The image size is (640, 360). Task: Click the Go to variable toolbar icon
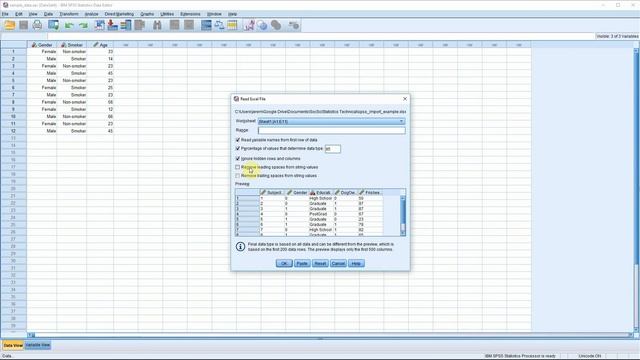pyautogui.click(x=112, y=25)
